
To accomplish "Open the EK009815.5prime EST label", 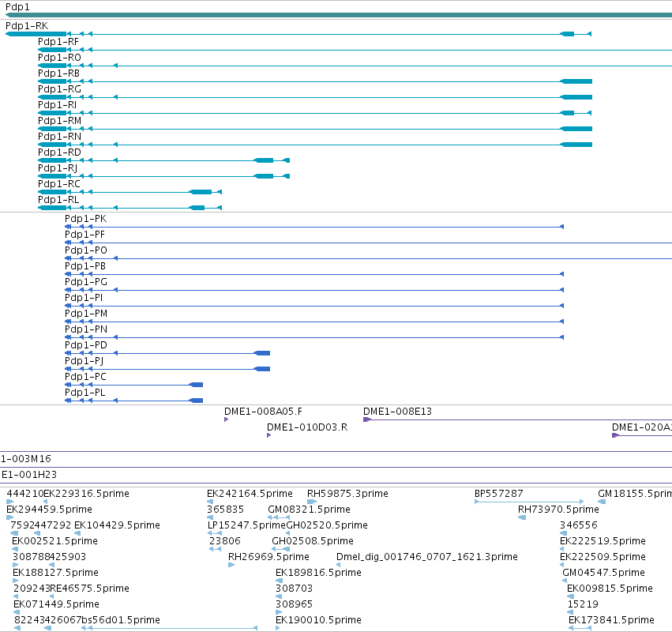I will pos(610,589).
